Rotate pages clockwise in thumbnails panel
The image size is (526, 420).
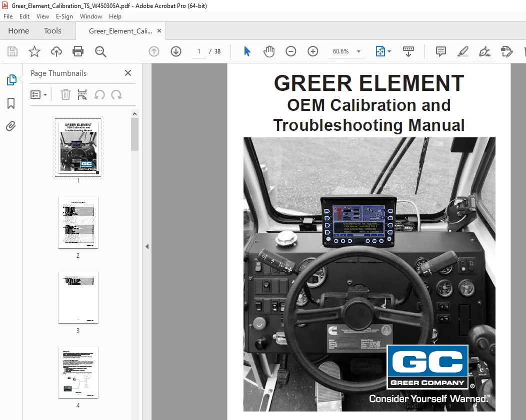[x=116, y=95]
